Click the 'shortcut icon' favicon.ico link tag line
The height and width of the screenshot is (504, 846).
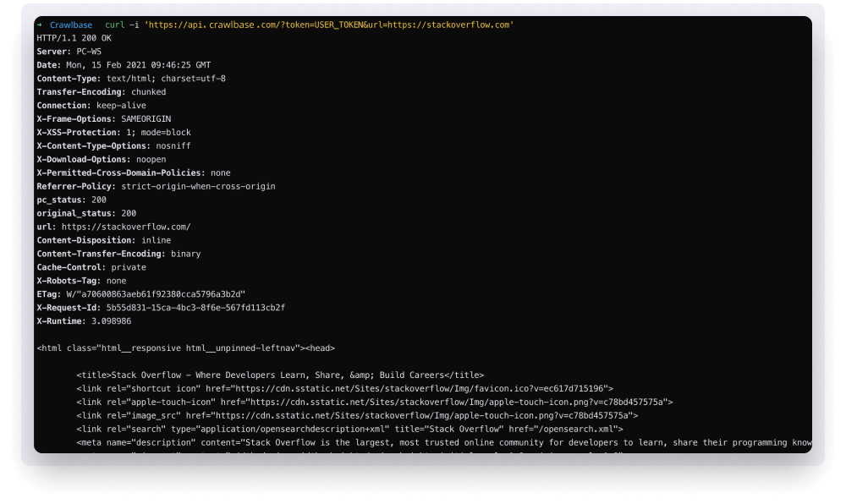pyautogui.click(x=345, y=389)
